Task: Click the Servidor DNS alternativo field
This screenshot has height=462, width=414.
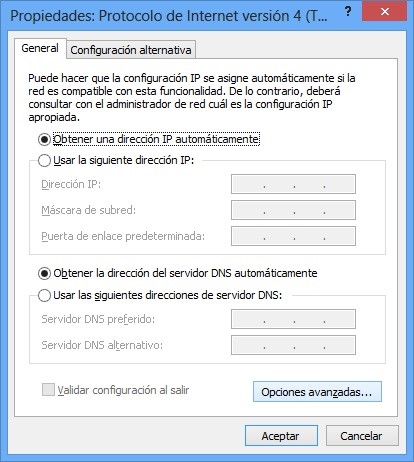Action: coord(293,345)
